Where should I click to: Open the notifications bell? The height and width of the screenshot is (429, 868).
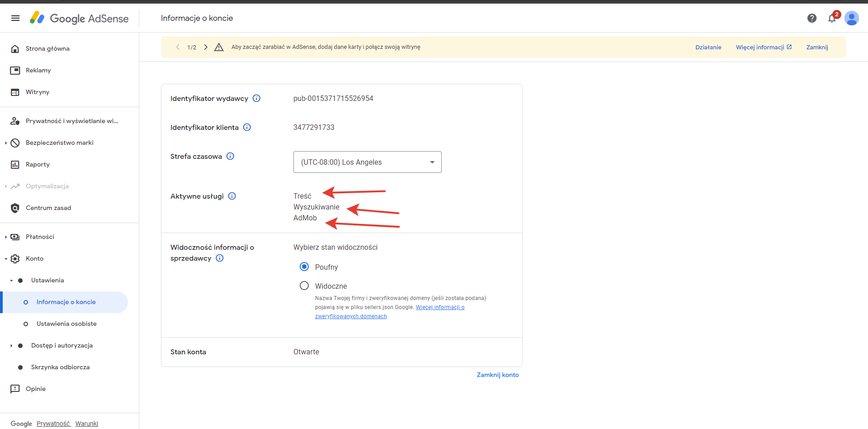[x=832, y=18]
